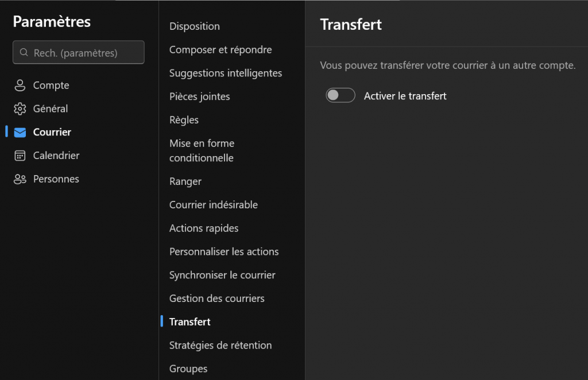Image resolution: width=588 pixels, height=380 pixels.
Task: Select Actions rapides
Action: tap(204, 228)
